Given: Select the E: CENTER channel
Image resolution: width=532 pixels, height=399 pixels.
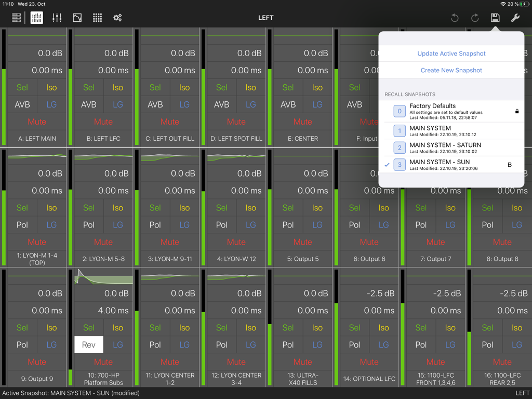Looking at the screenshot, I should 288,87.
